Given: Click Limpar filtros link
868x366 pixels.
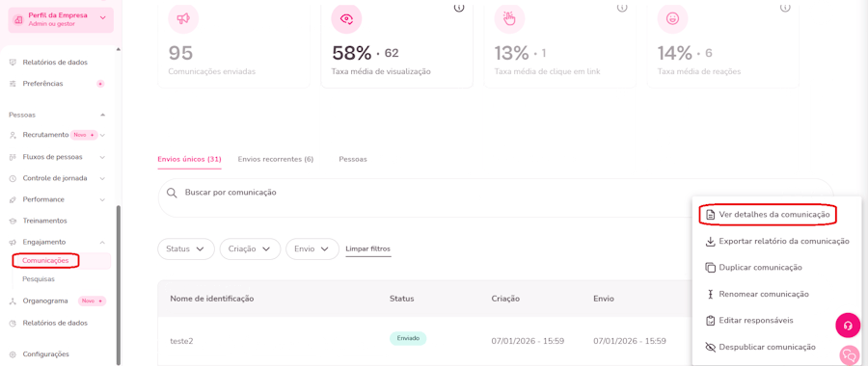Looking at the screenshot, I should tap(368, 248).
